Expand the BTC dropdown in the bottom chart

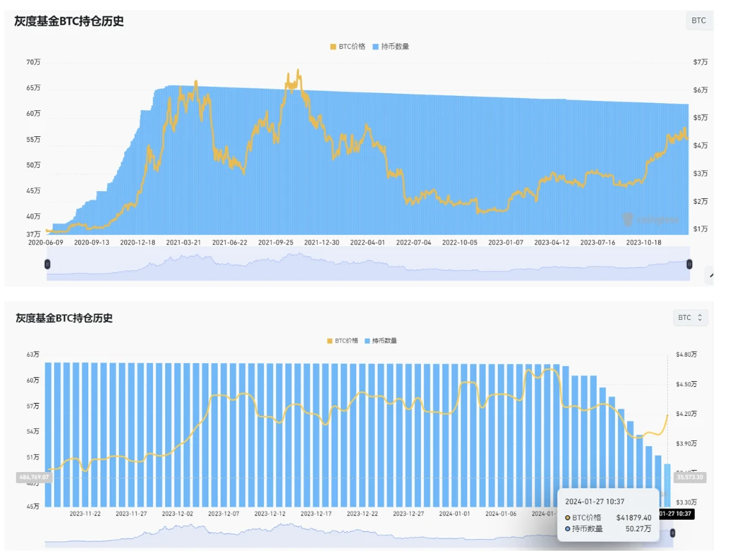coord(690,317)
